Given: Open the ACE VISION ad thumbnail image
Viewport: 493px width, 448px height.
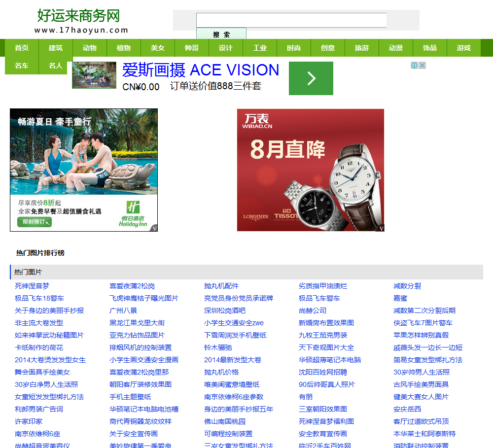Looking at the screenshot, I should [x=94, y=75].
